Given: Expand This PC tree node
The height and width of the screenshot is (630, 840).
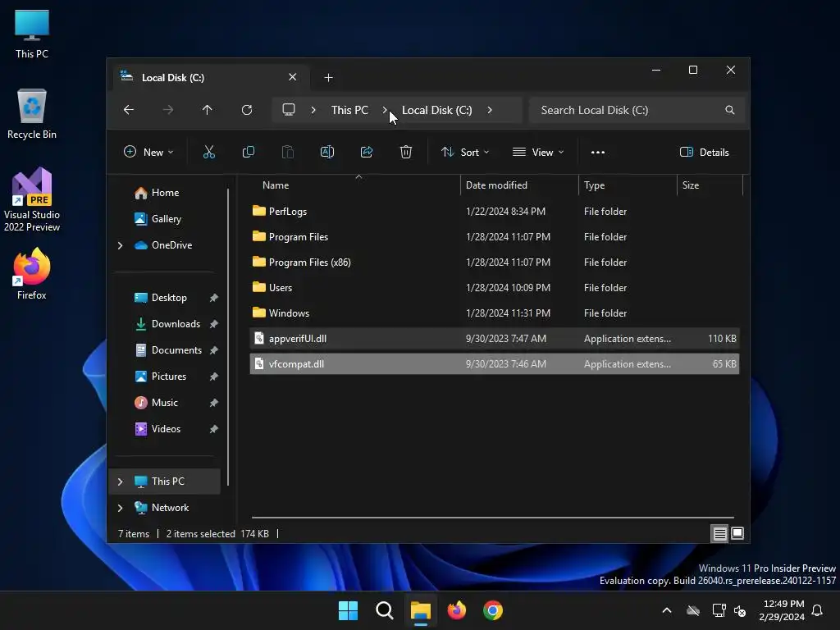Looking at the screenshot, I should 120,482.
